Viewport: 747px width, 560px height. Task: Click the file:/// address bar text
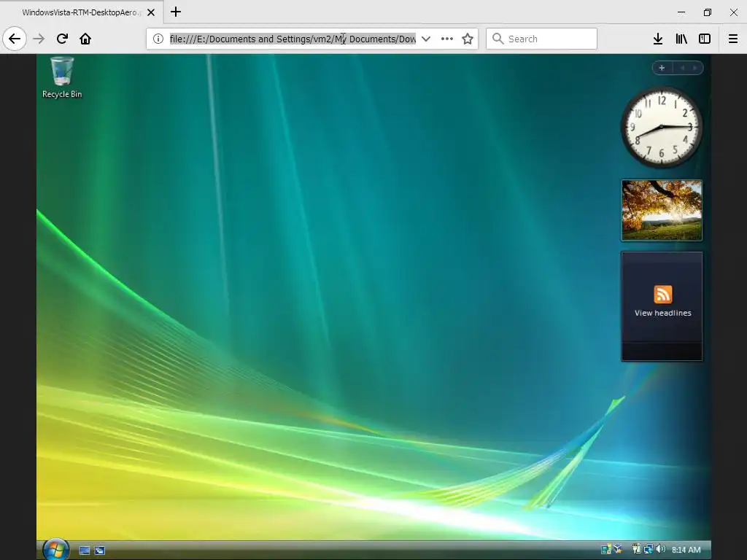293,39
